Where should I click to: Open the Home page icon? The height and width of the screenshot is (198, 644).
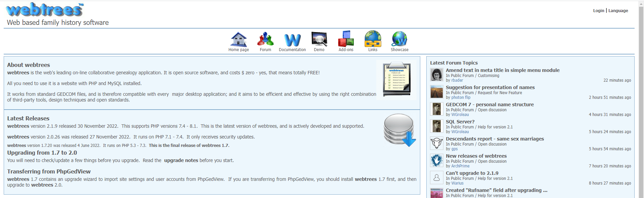[x=239, y=39]
